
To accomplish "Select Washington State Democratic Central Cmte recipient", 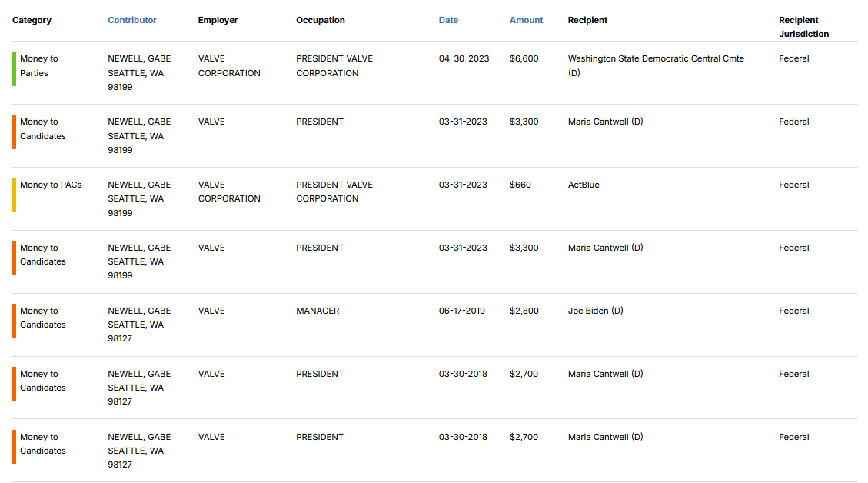I will [656, 65].
